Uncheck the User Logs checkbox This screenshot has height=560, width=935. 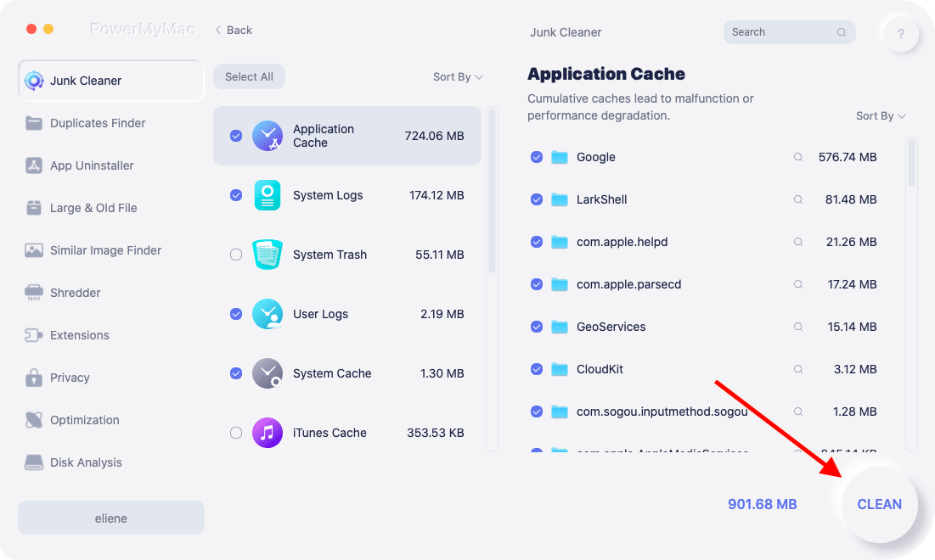point(236,314)
